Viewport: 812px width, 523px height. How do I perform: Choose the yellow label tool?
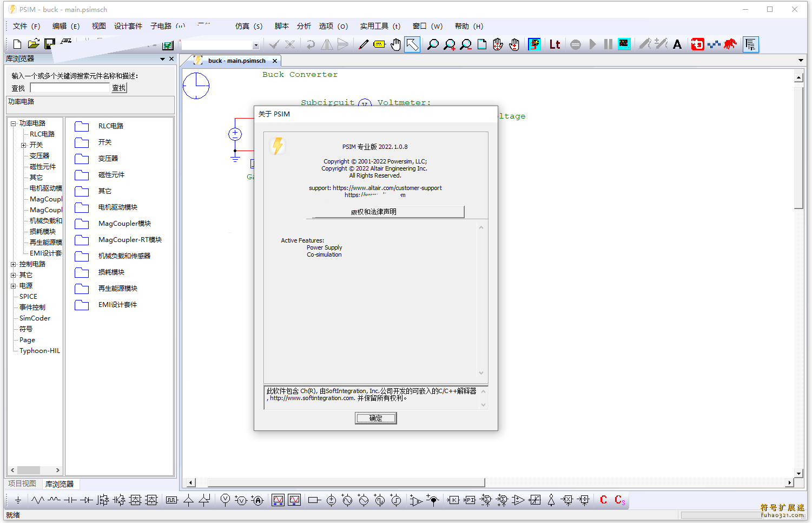379,44
